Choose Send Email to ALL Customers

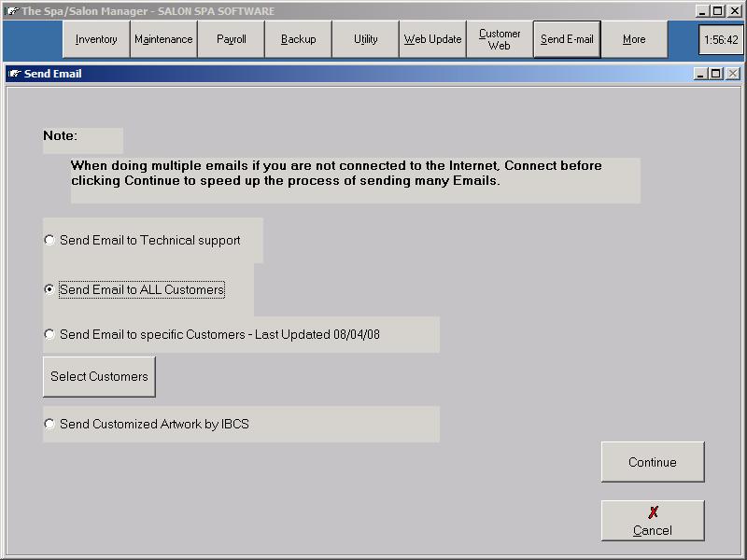[49, 289]
